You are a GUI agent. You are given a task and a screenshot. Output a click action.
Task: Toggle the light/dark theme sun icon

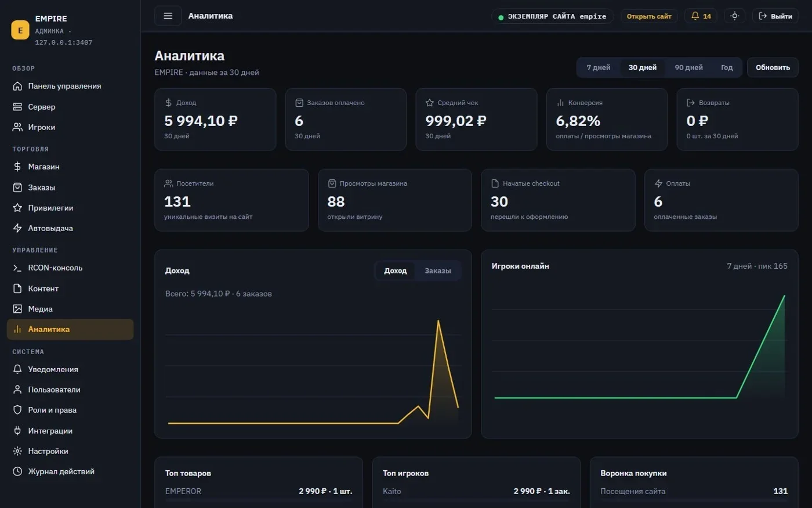tap(734, 16)
